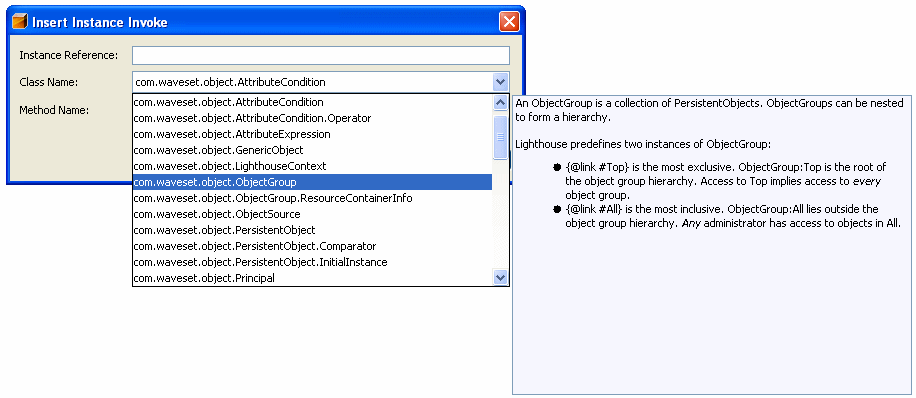Click the Instance Reference label
The image size is (916, 398).
[69, 55]
